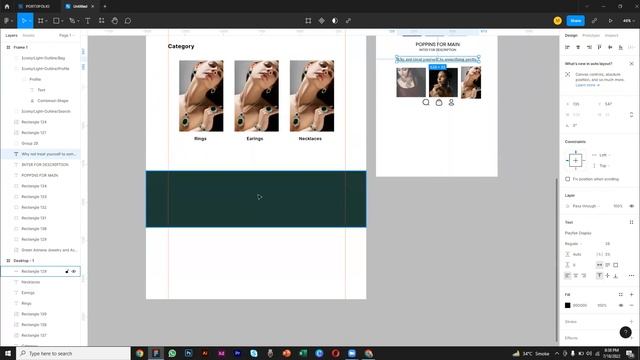Align selection vertical centers
This screenshot has height=360, width=640.
click(x=610, y=47)
